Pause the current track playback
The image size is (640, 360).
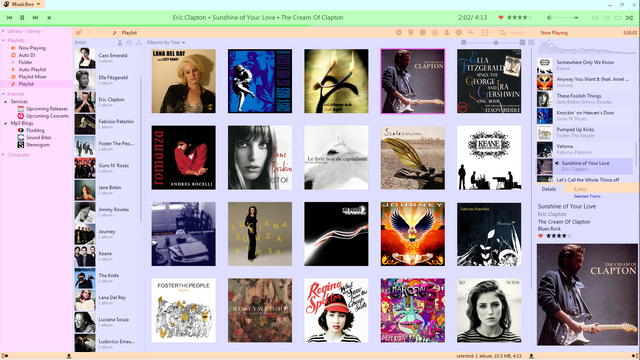[x=22, y=18]
